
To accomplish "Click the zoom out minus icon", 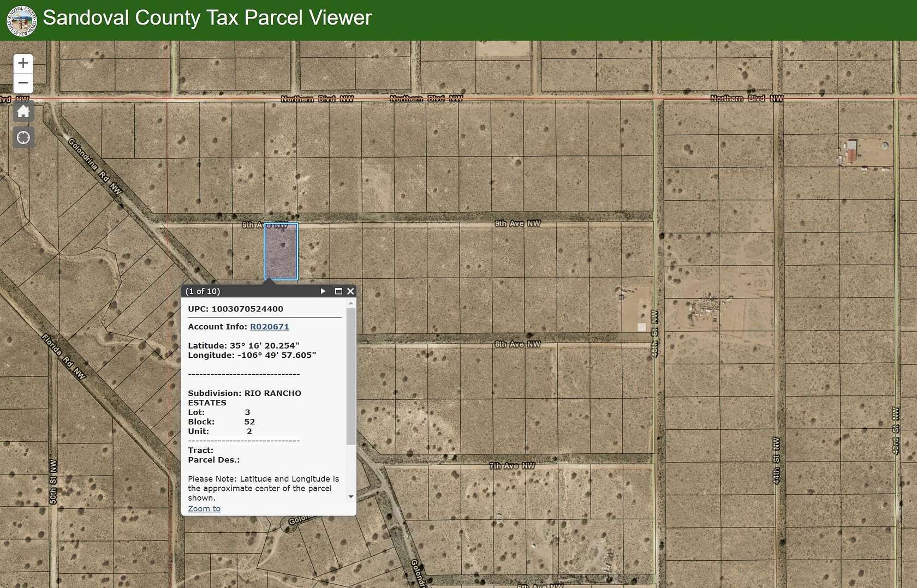I will 23,83.
